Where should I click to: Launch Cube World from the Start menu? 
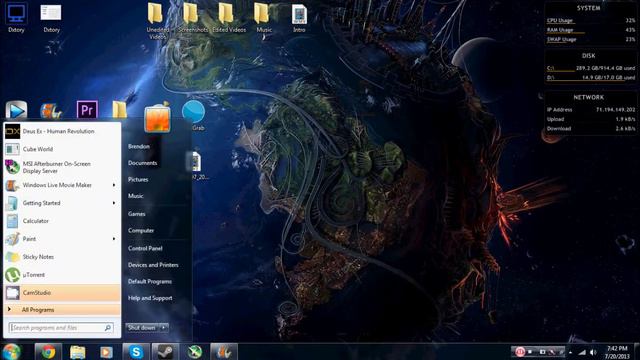click(62, 149)
